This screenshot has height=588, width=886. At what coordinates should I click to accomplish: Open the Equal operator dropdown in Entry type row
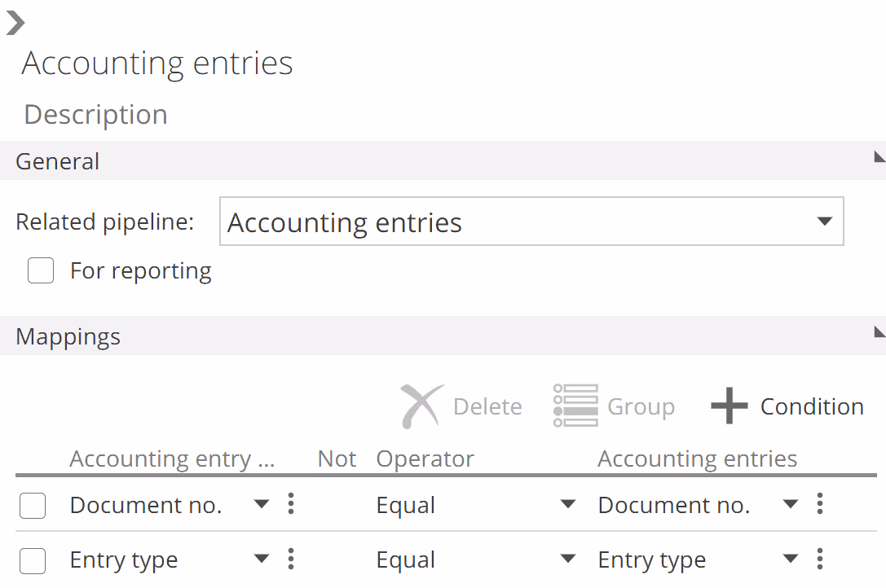click(x=568, y=559)
